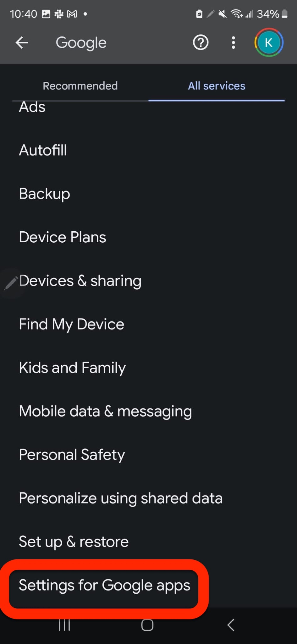Tap the three-dot overflow menu icon
Image resolution: width=297 pixels, height=644 pixels.
point(233,43)
